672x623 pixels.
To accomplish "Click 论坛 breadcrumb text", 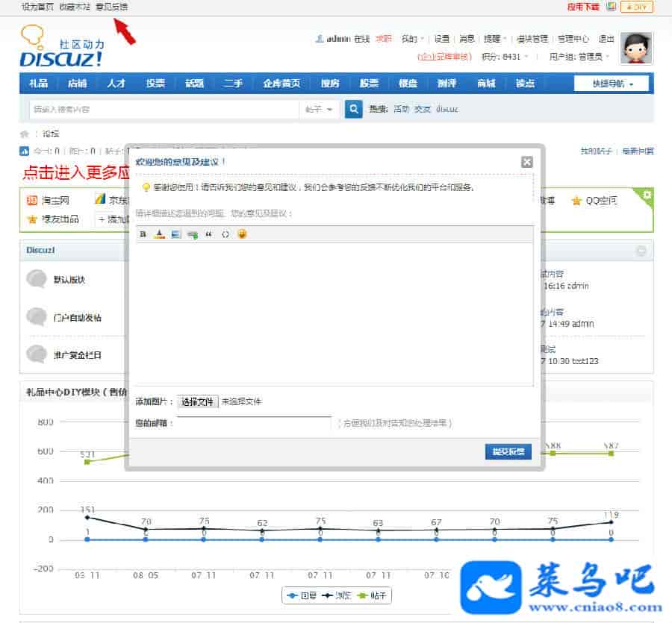I will pos(51,134).
